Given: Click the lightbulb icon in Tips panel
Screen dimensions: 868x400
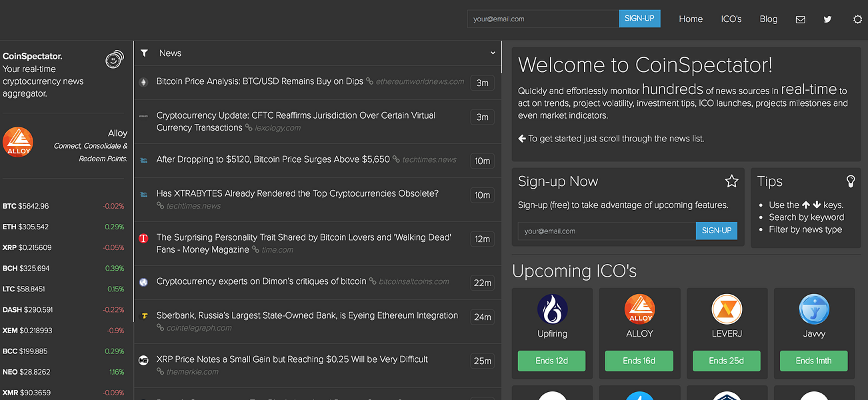Looking at the screenshot, I should (x=850, y=181).
